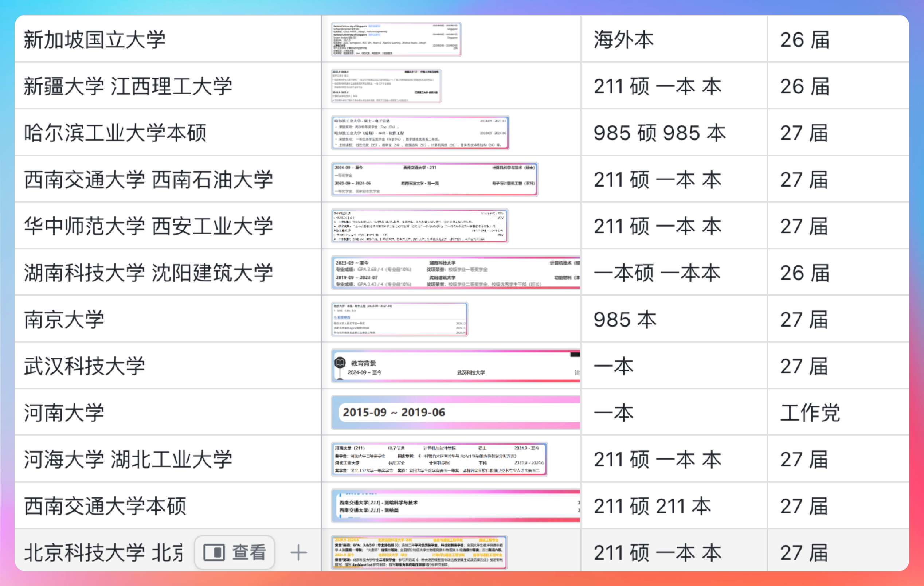Open the 河海大学 resume thumbnail
The image size is (924, 586).
point(439,459)
